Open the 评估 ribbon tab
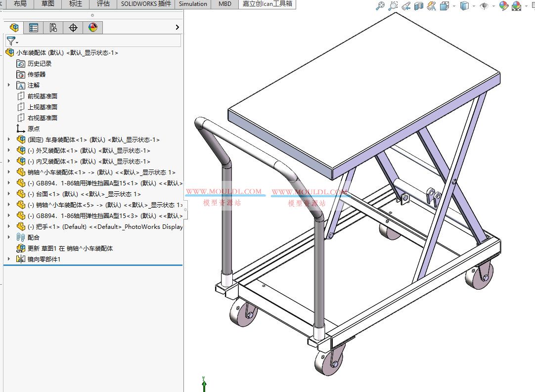This screenshot has width=535, height=392. pos(102,4)
